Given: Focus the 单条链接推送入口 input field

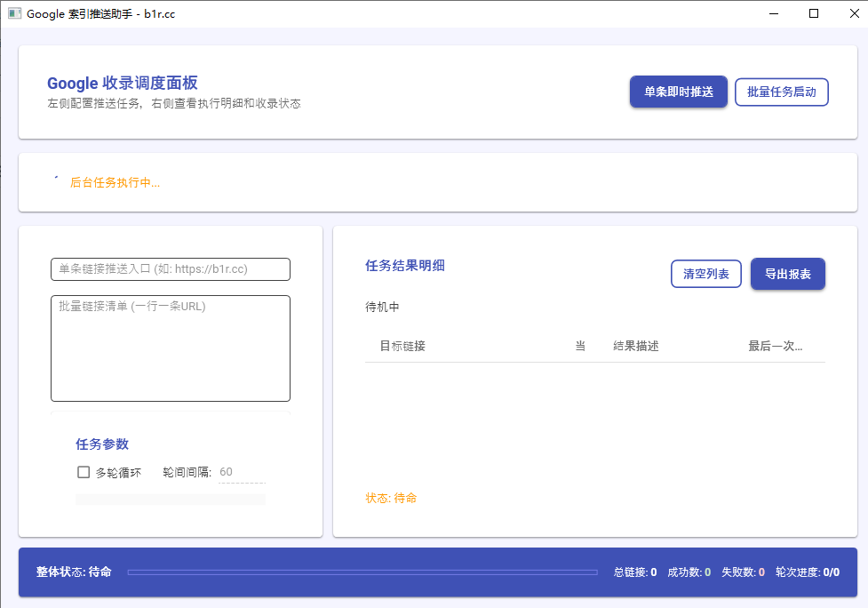Looking at the screenshot, I should [x=171, y=269].
